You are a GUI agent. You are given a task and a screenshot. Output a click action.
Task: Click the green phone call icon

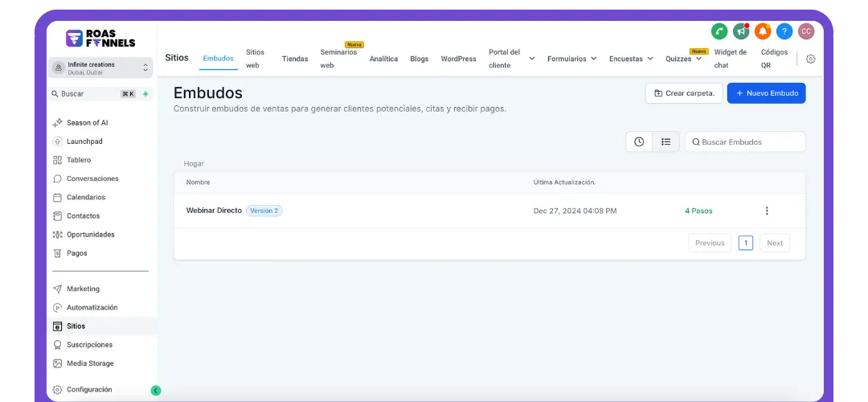click(719, 31)
